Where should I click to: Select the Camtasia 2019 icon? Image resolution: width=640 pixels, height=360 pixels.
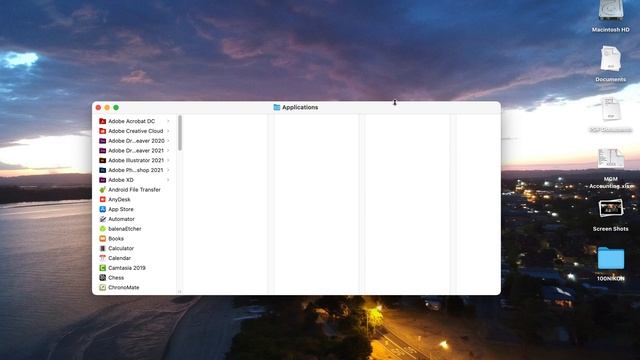point(102,268)
